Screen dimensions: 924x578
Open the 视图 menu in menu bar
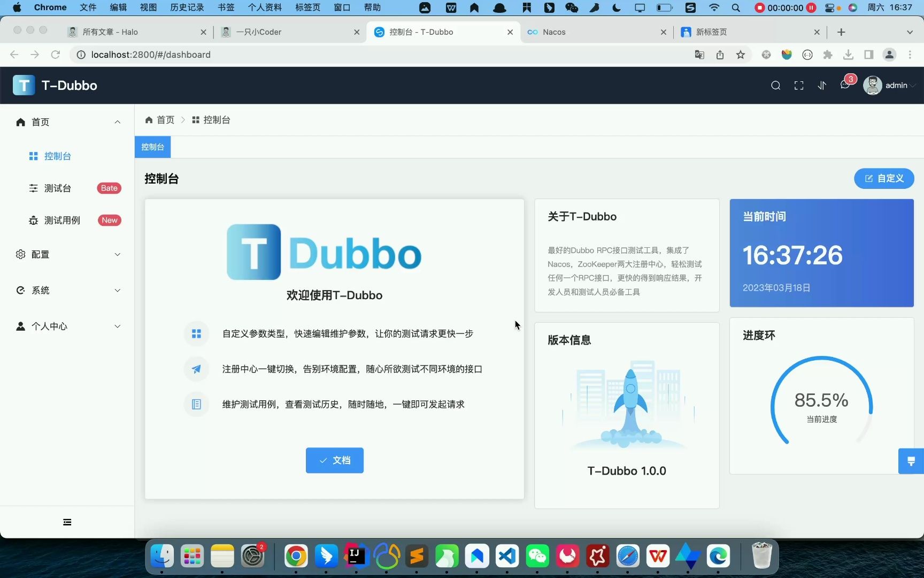click(x=148, y=7)
